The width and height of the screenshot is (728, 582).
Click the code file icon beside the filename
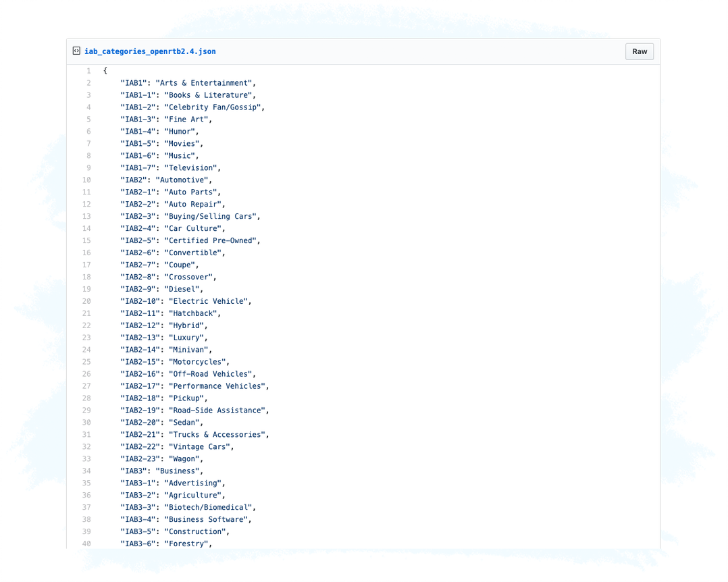(x=76, y=51)
